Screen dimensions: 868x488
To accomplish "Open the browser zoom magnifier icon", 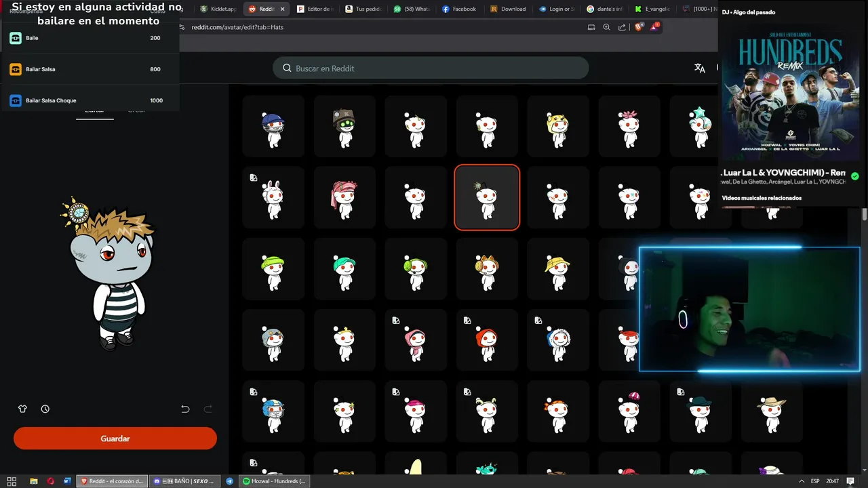I will point(606,27).
